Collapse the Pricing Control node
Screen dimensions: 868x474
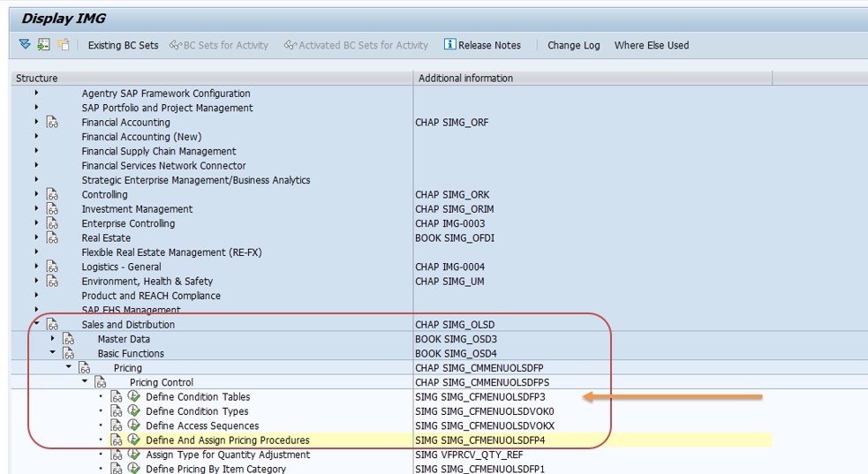(85, 382)
